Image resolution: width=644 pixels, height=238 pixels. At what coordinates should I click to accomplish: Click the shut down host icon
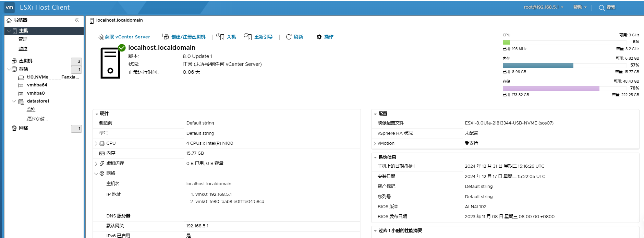(x=220, y=37)
